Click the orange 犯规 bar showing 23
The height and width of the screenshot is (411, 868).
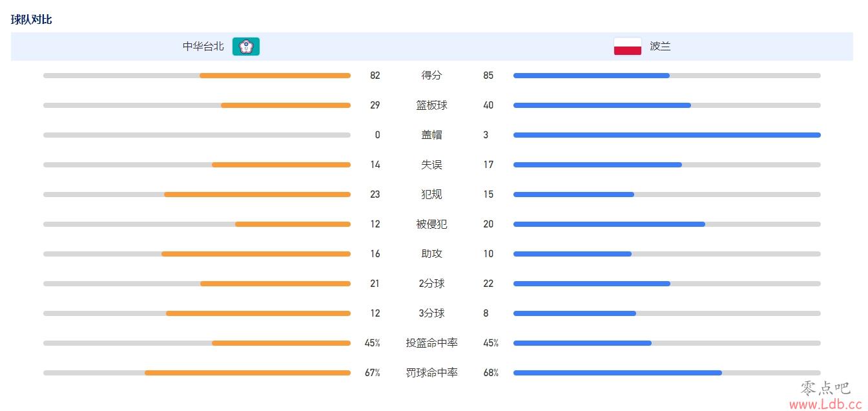tap(257, 195)
